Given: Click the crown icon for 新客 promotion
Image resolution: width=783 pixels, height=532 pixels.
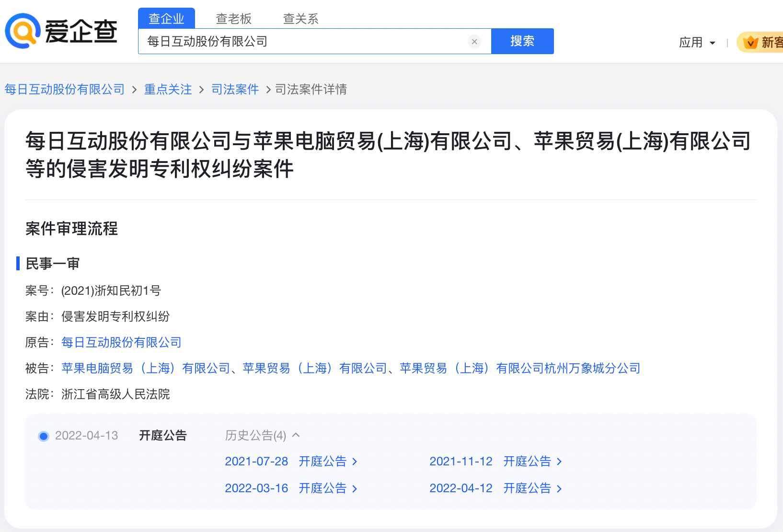Looking at the screenshot, I should click(750, 43).
